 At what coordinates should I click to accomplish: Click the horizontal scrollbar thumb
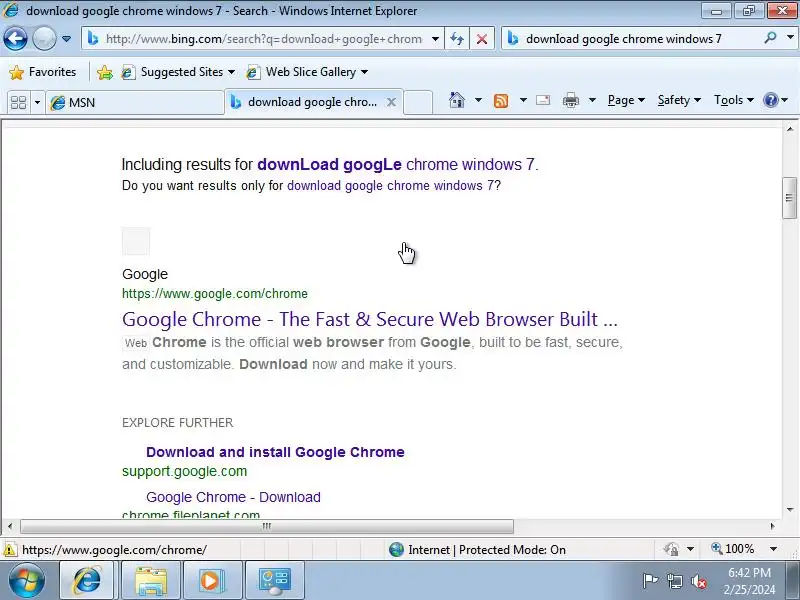coord(267,526)
